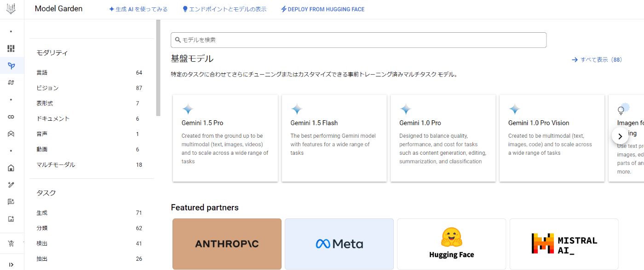Screen dimensions: 644x270
Task: Click the Vertex AI logo in the sidebar
Action: (x=11, y=9)
